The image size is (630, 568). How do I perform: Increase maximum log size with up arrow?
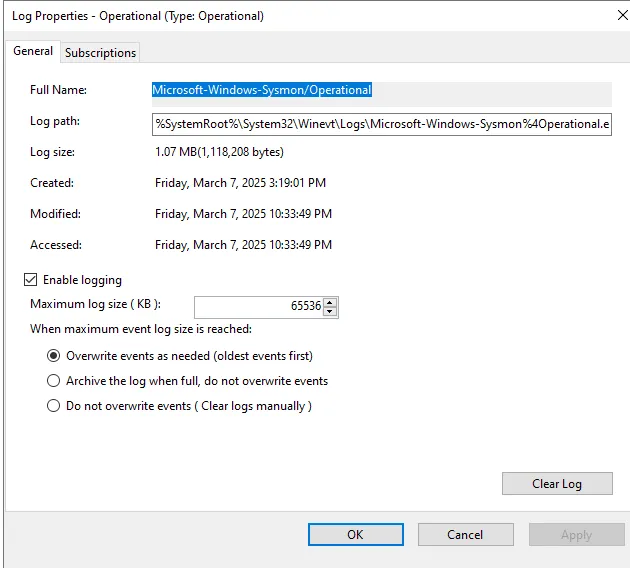point(331,302)
